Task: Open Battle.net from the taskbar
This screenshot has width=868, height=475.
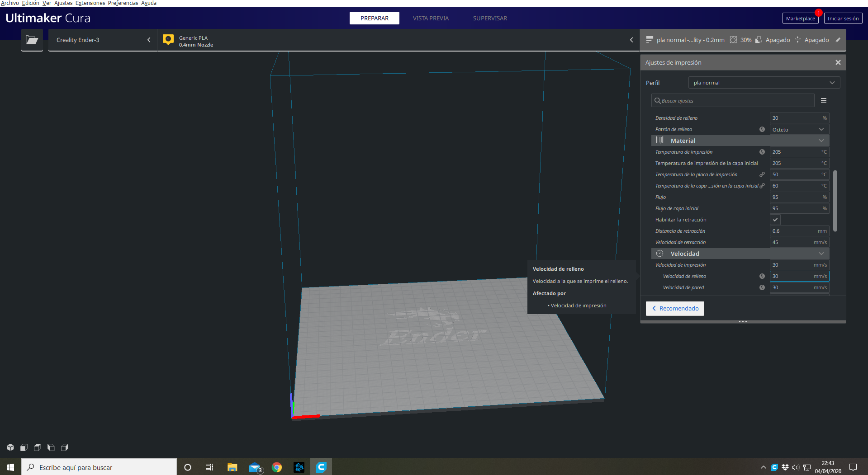Action: pos(299,467)
